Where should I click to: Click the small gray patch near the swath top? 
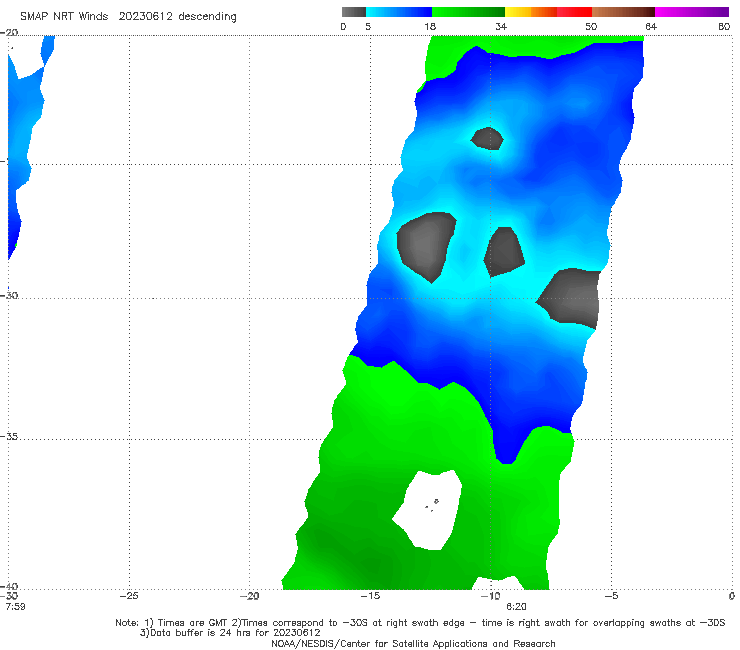(x=488, y=138)
